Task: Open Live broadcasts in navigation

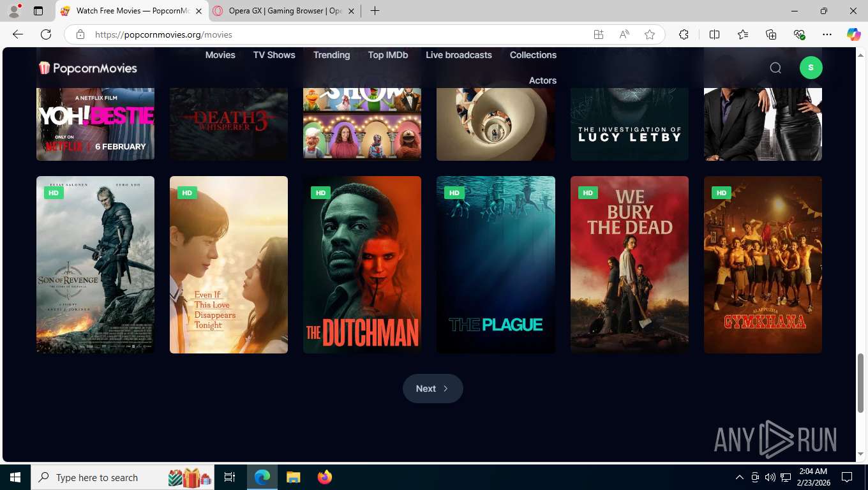Action: click(459, 55)
